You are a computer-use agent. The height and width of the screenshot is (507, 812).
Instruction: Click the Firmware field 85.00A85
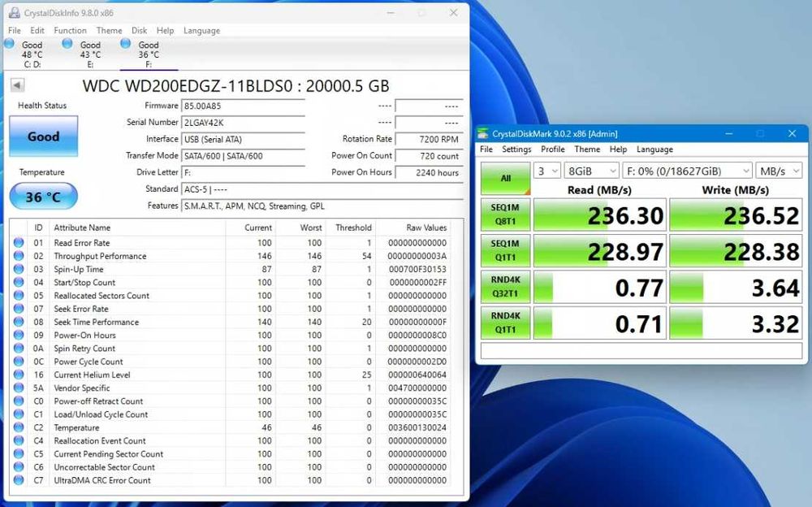[243, 106]
